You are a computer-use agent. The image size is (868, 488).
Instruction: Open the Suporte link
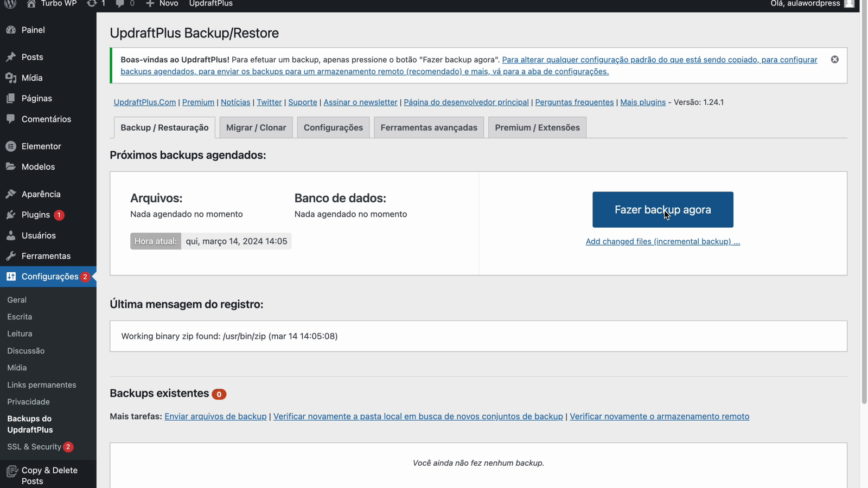pos(303,102)
